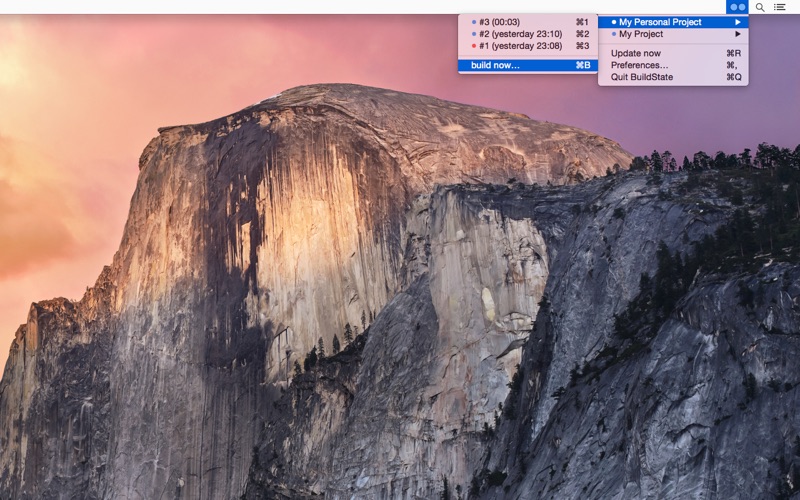Click the status dot beside My Personal Project

click(613, 22)
